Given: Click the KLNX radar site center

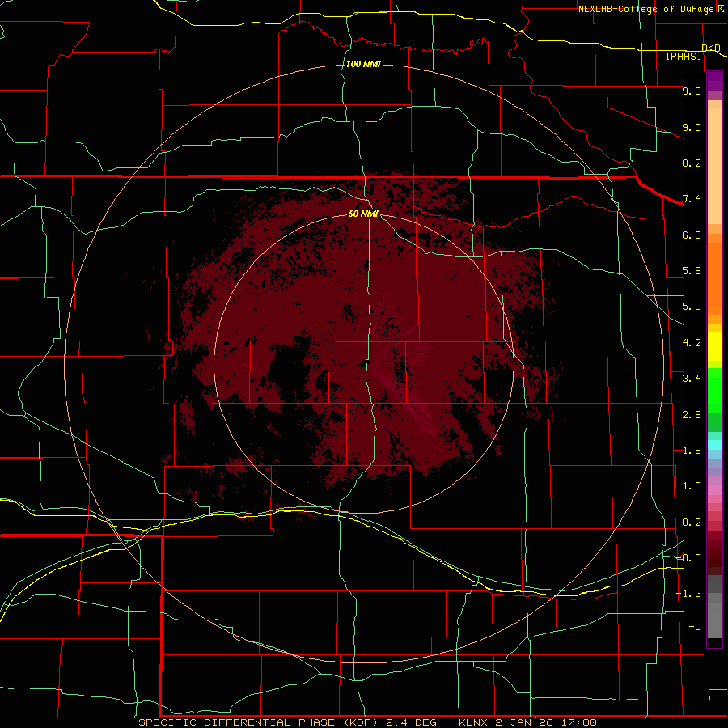Looking at the screenshot, I should point(364,363).
